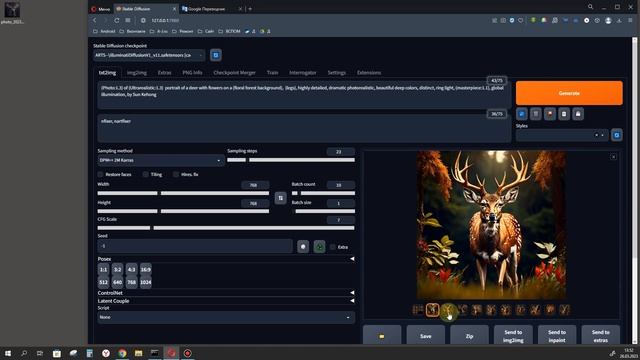The height and width of the screenshot is (360, 640).
Task: Go back in browser history
Action: [x=95, y=20]
